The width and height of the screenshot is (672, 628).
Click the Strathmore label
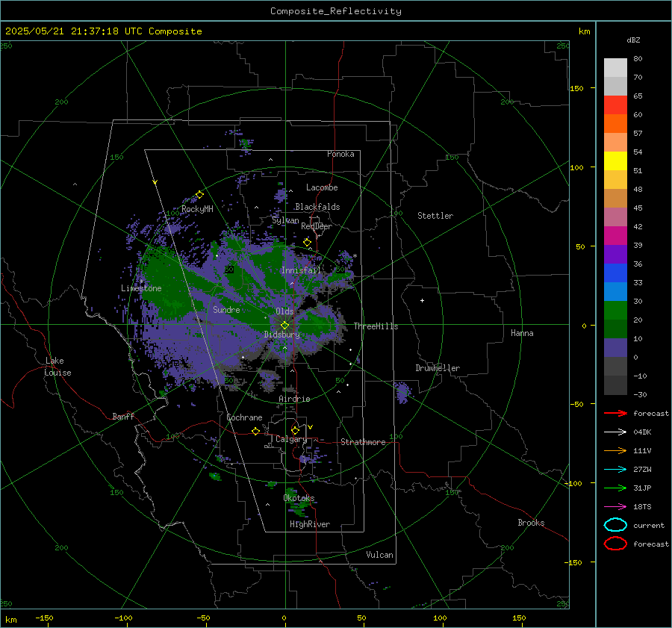pyautogui.click(x=363, y=442)
